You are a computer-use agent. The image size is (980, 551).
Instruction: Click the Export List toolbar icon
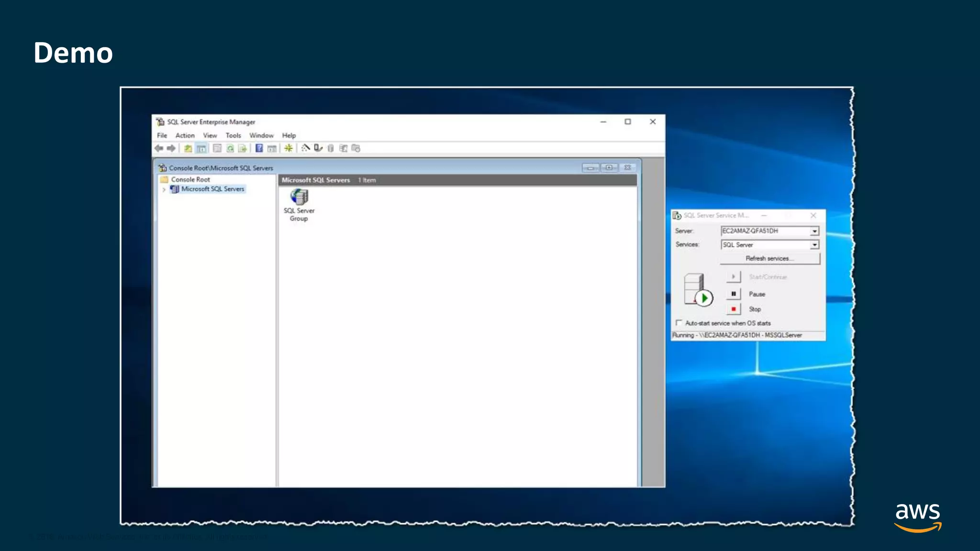pos(243,148)
